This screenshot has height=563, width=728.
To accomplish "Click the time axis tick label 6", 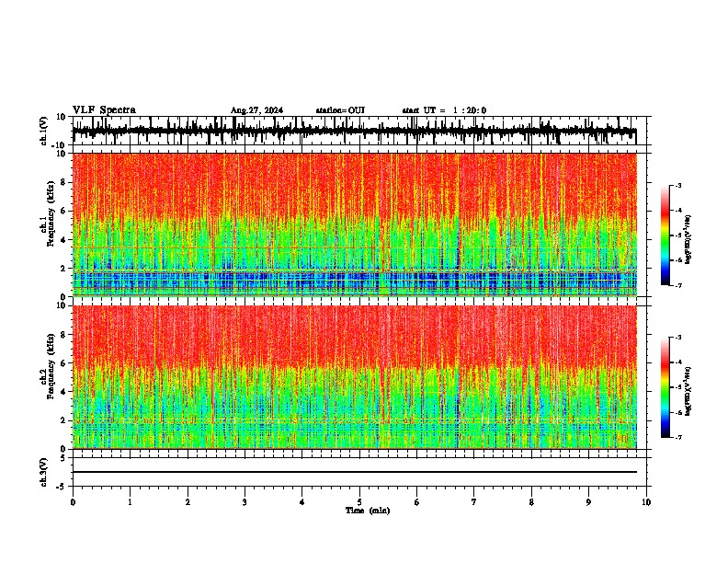I will (417, 502).
